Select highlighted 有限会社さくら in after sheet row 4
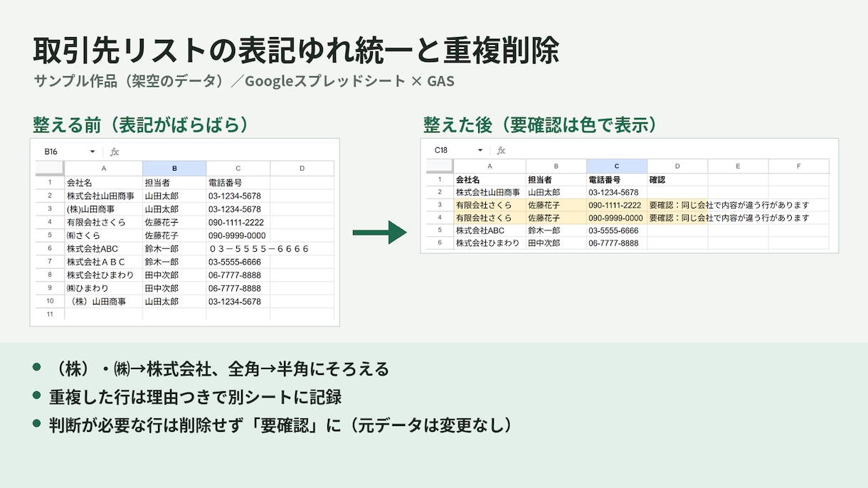Viewport: 868px width, 488px height. [489, 218]
